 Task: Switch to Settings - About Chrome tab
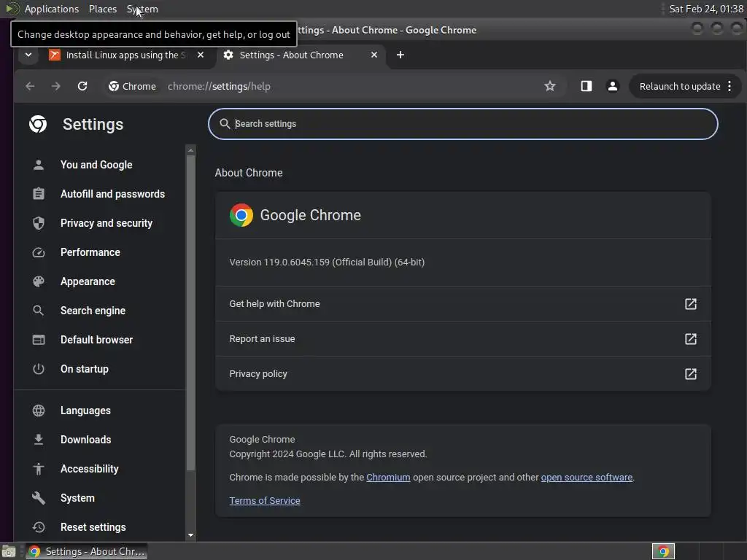[x=301, y=55]
